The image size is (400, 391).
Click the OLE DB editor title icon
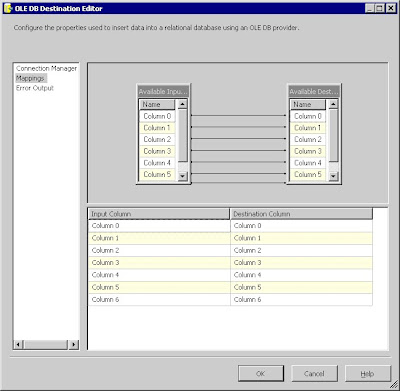8,9
